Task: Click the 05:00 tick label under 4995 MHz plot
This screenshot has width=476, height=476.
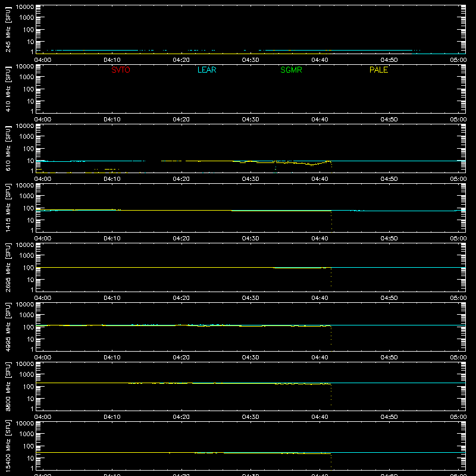Action: 458,358
